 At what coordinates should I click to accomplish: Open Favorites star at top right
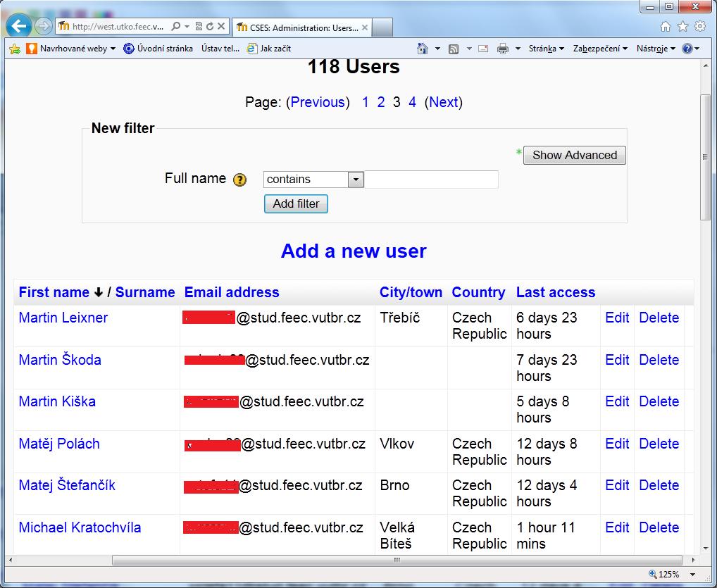click(x=682, y=27)
